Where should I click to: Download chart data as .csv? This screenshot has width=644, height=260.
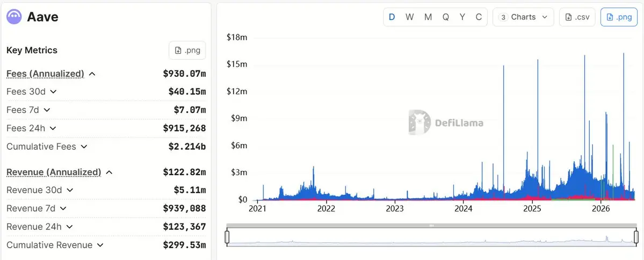(x=577, y=17)
